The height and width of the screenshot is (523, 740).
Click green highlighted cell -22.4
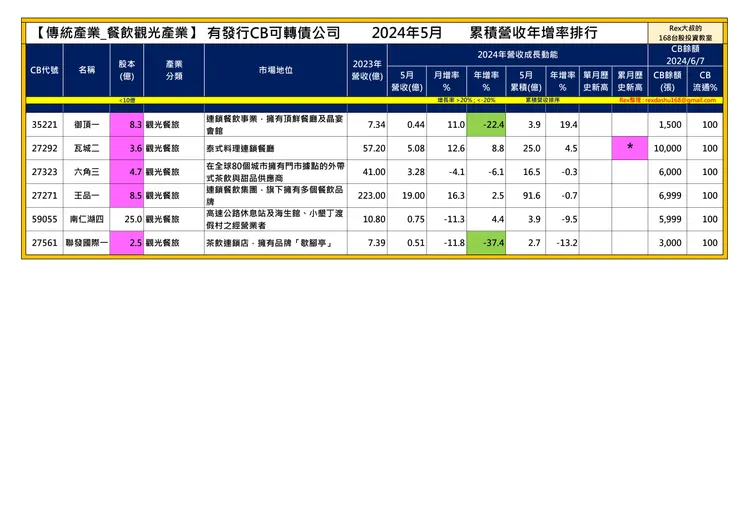tap(486, 125)
